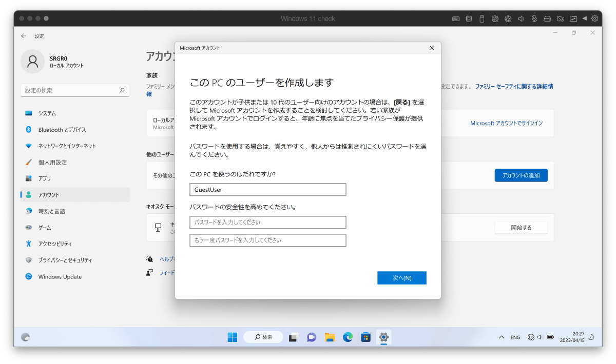Click the focus moon icon in tray

pos(591,337)
